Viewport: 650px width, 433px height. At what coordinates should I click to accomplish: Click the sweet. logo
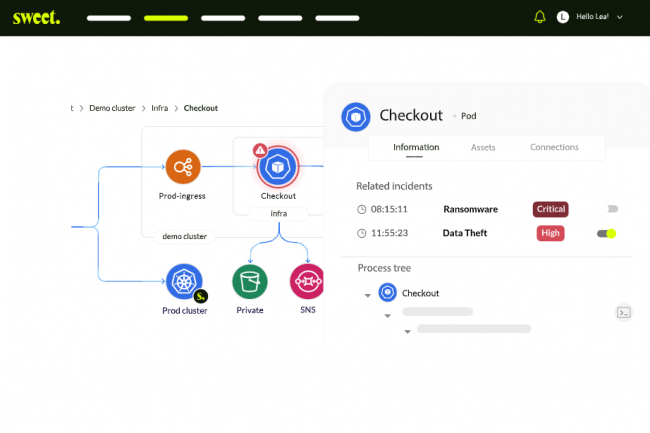[x=36, y=17]
